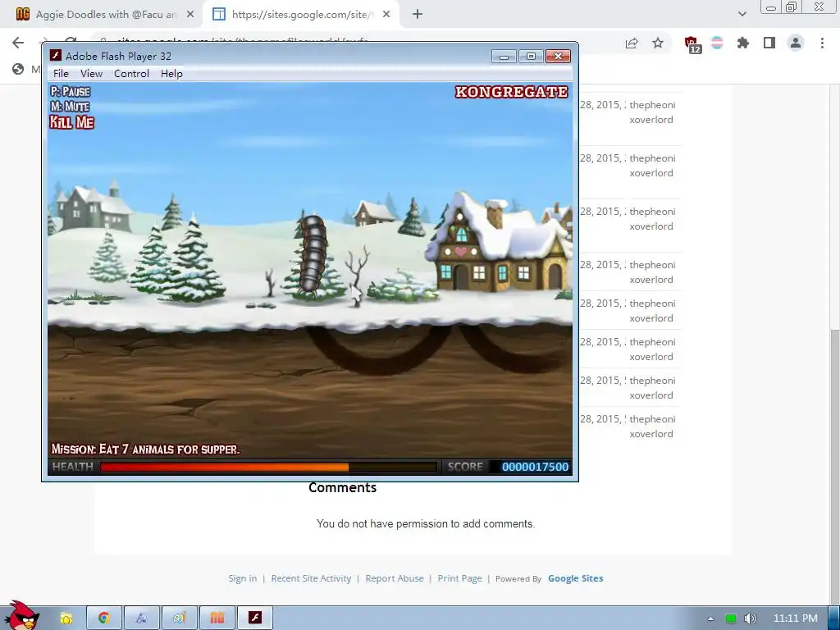Open the Chrome profile avatar
The height and width of the screenshot is (630, 840).
point(796,43)
